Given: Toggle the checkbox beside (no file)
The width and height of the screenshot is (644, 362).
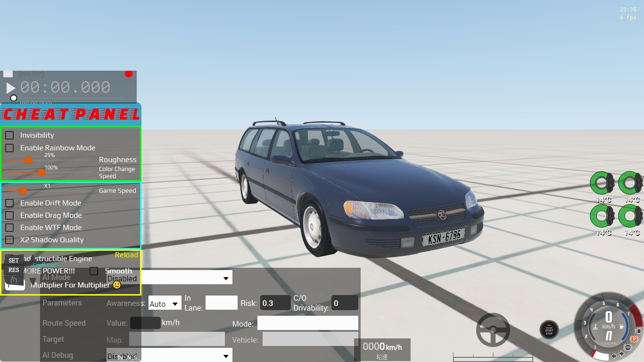Looking at the screenshot, I should click(x=8, y=74).
